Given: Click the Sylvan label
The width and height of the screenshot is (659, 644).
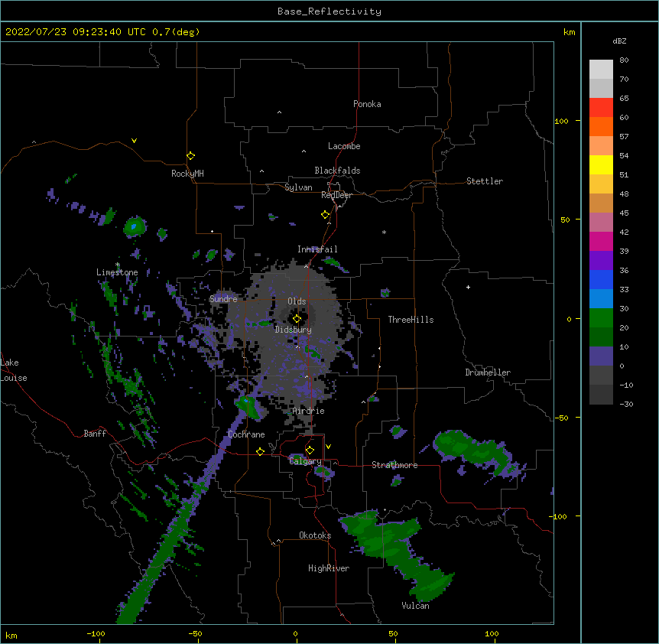Looking at the screenshot, I should [298, 187].
